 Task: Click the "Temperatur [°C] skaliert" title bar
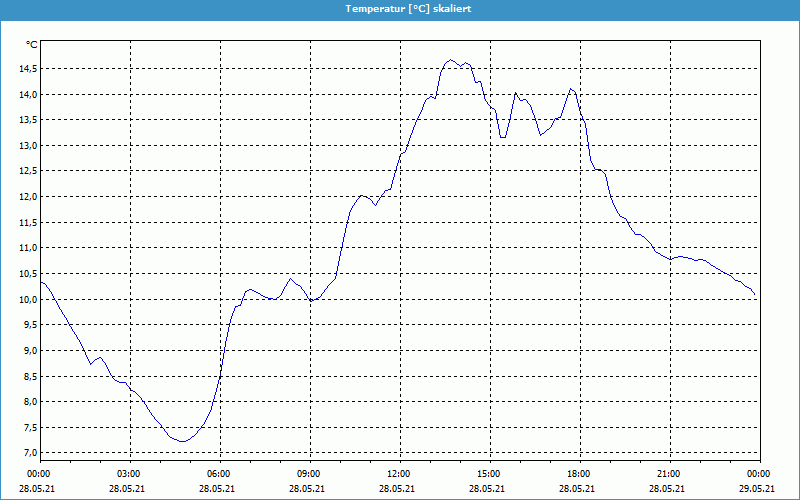[400, 9]
